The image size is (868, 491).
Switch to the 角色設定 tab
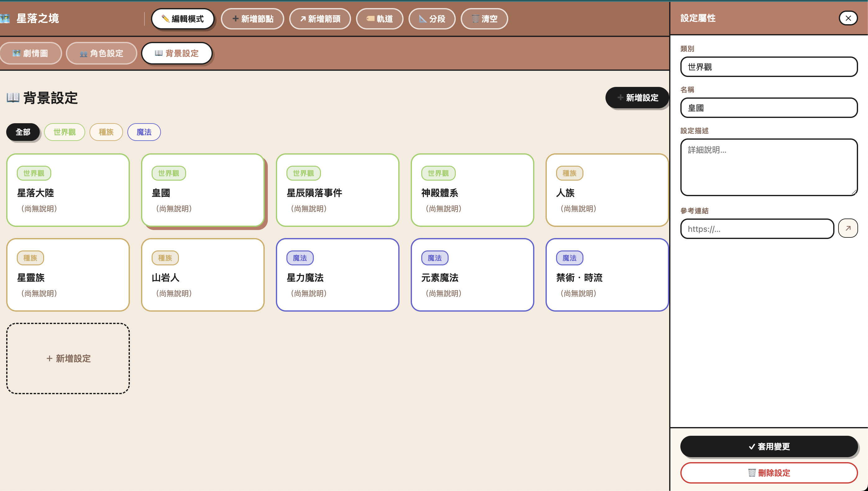(101, 53)
